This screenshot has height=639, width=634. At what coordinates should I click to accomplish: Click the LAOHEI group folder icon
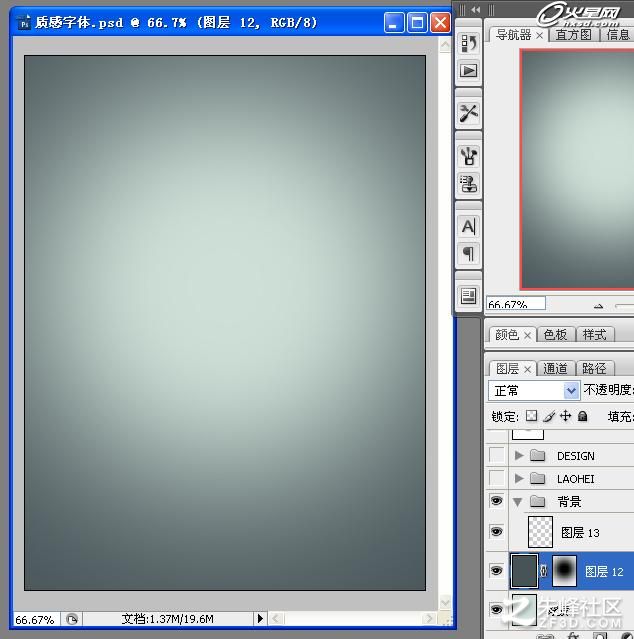pos(537,478)
